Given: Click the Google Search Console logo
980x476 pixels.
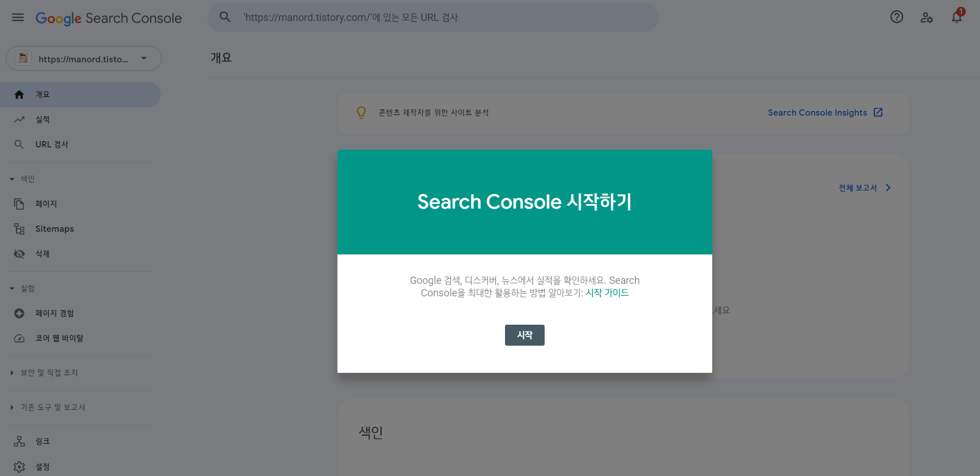Looking at the screenshot, I should 109,18.
